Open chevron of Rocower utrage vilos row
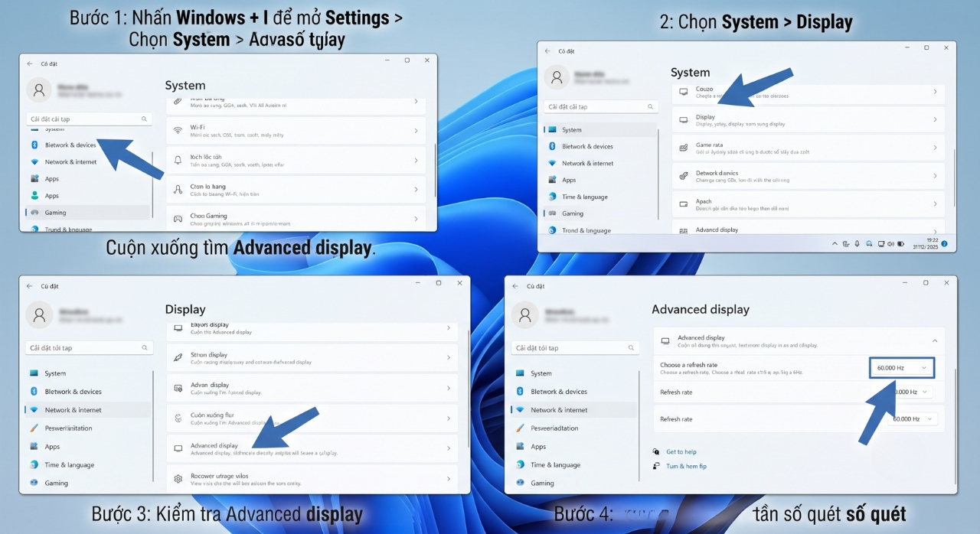This screenshot has height=534, width=980. click(x=449, y=479)
